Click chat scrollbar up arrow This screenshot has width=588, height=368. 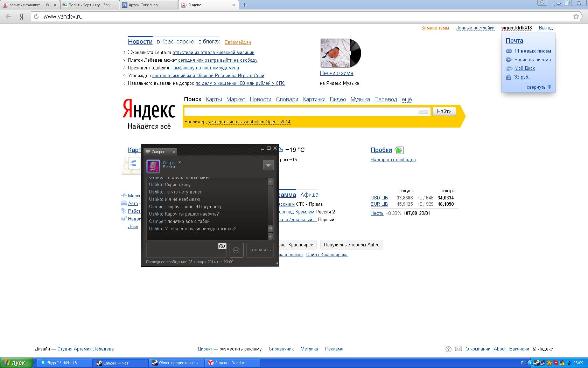click(x=270, y=182)
